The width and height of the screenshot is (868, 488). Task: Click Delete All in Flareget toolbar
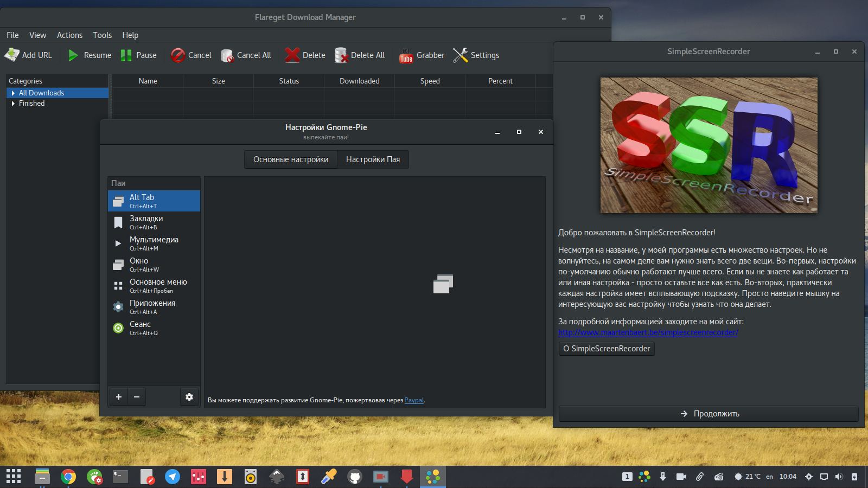(360, 55)
